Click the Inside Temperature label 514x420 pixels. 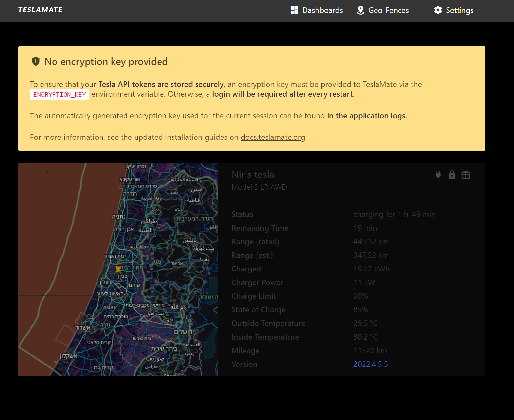pyautogui.click(x=265, y=337)
